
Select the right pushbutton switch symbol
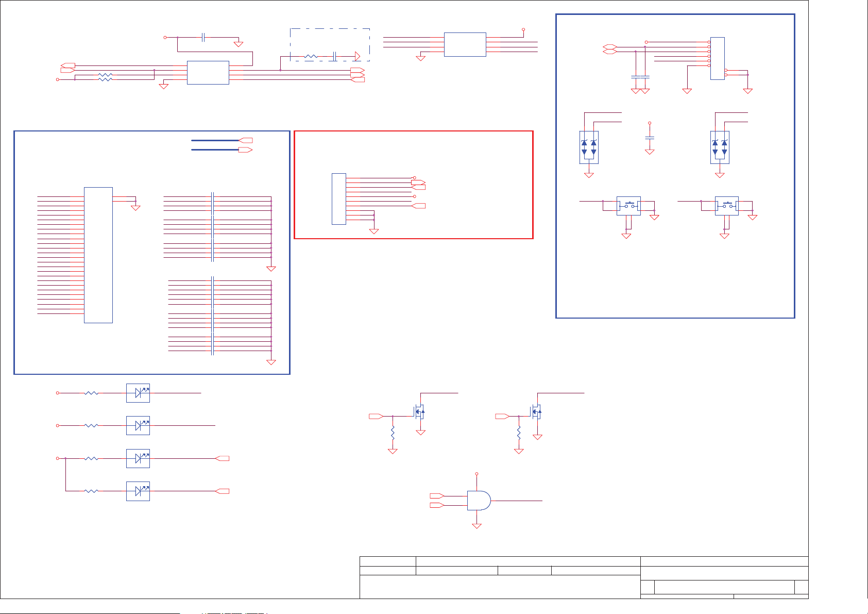(x=727, y=206)
